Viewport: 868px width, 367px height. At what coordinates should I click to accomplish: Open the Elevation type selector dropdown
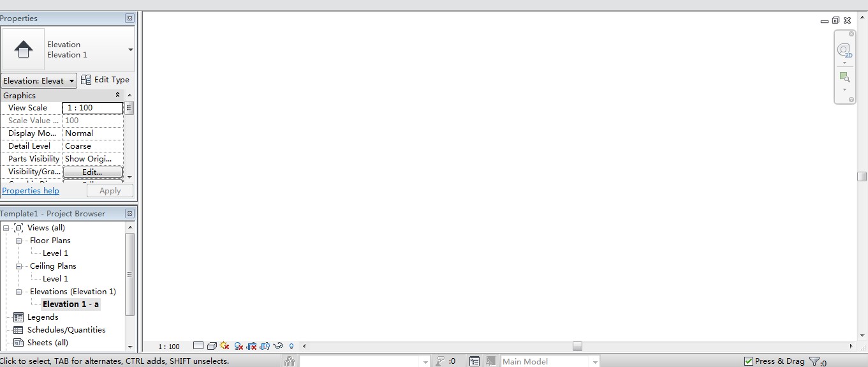pos(130,50)
